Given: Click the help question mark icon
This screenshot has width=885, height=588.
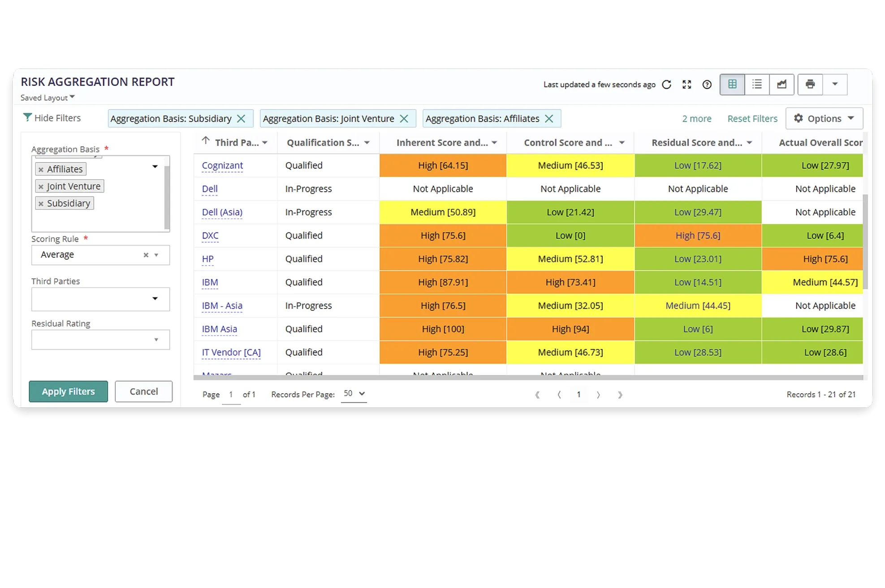Looking at the screenshot, I should tap(707, 85).
